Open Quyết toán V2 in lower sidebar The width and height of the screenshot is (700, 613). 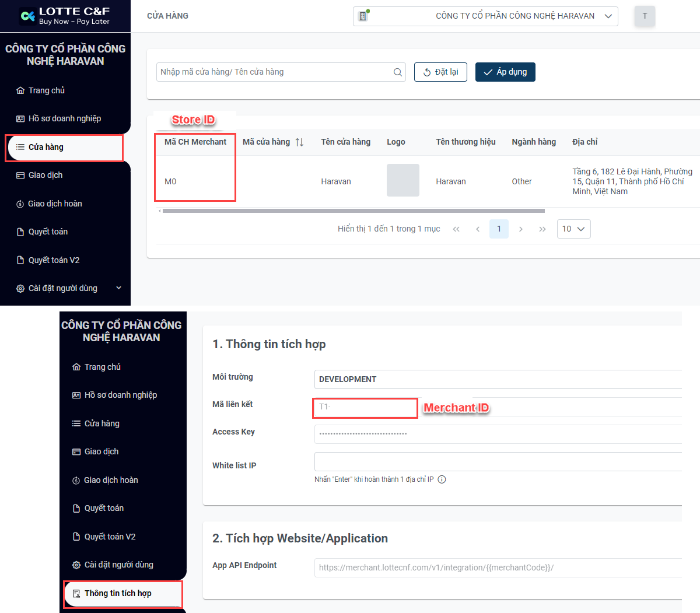tap(104, 537)
